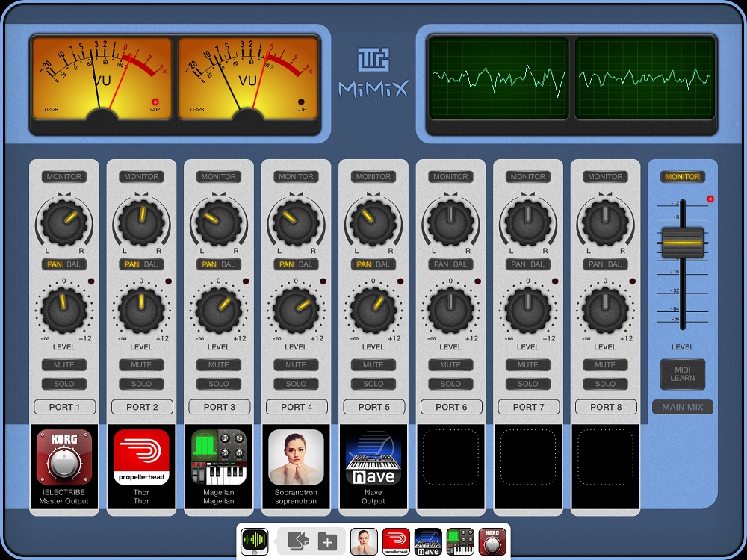The height and width of the screenshot is (560, 747).
Task: Switch to Magellan from bottom dock
Action: pyautogui.click(x=460, y=541)
